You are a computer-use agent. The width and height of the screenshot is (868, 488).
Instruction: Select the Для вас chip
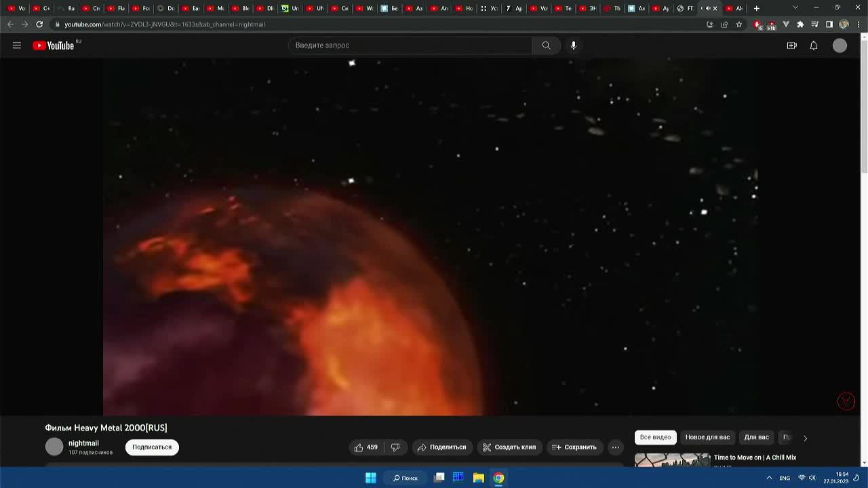pyautogui.click(x=756, y=437)
